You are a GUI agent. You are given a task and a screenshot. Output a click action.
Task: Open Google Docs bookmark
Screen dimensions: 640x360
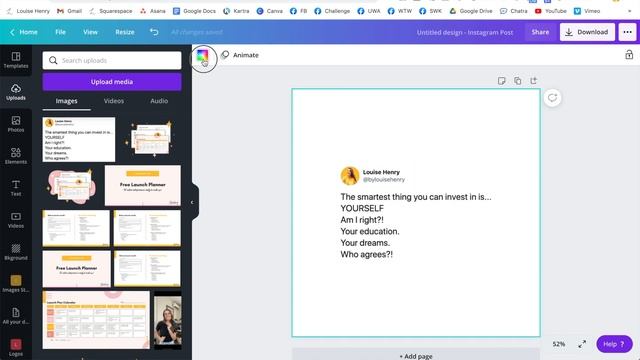coord(194,11)
